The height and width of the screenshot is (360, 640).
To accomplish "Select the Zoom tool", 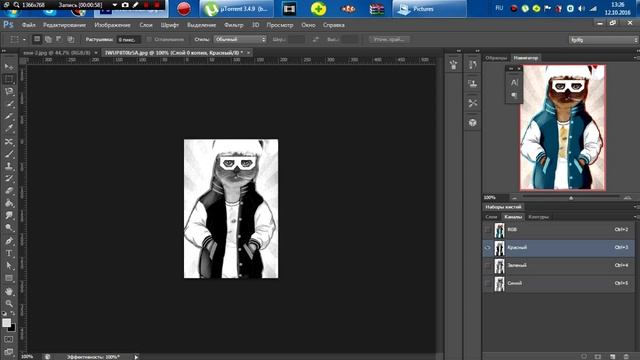I will (x=9, y=304).
